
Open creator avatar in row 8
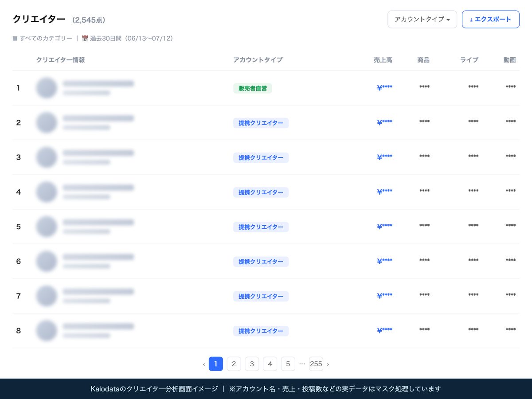47,330
